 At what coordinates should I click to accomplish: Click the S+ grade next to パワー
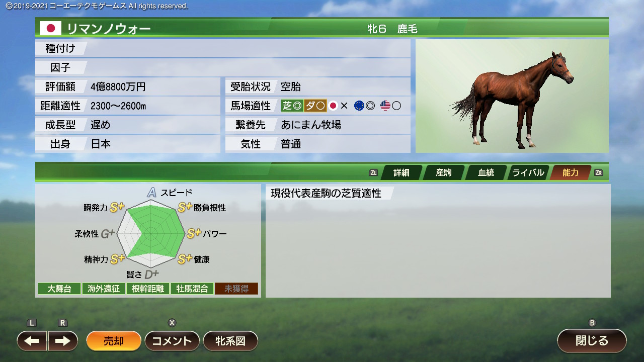(x=194, y=234)
